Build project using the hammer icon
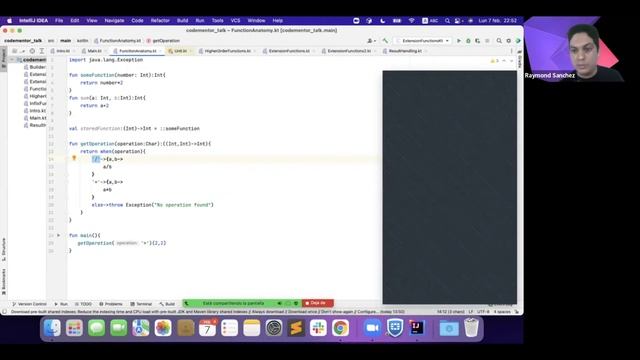The image size is (640, 360). pyautogui.click(x=385, y=41)
